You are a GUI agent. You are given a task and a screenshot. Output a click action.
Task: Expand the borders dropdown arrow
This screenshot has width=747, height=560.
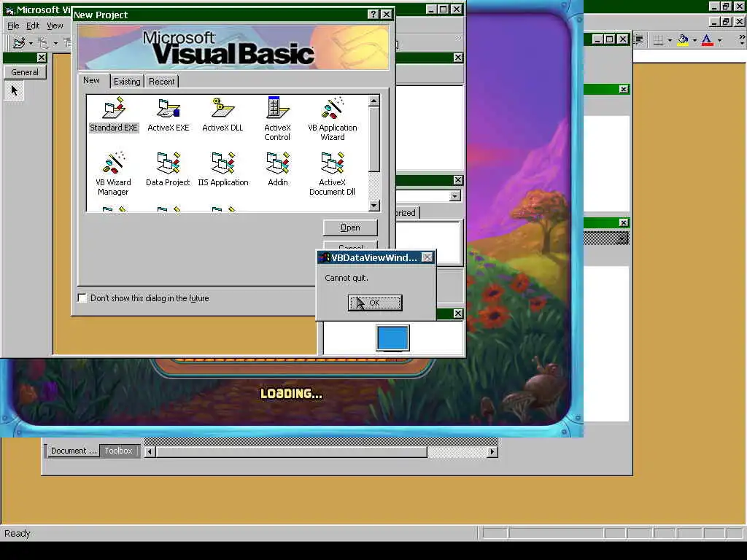coord(670,41)
